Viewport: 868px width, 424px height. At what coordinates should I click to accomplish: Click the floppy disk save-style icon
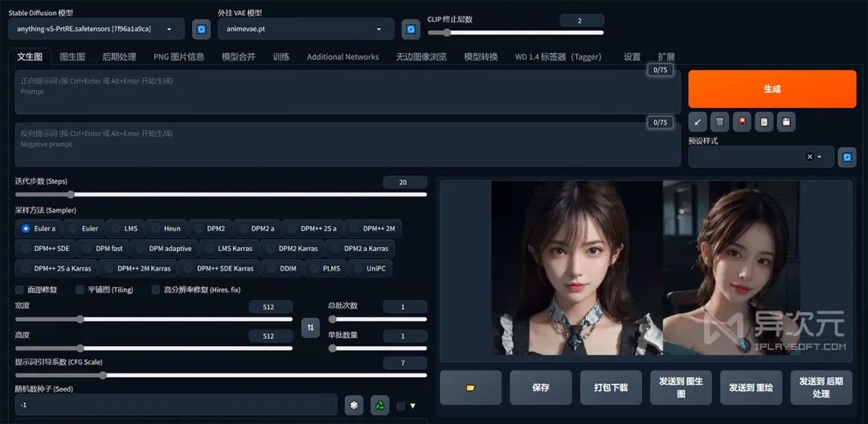pyautogui.click(x=786, y=121)
